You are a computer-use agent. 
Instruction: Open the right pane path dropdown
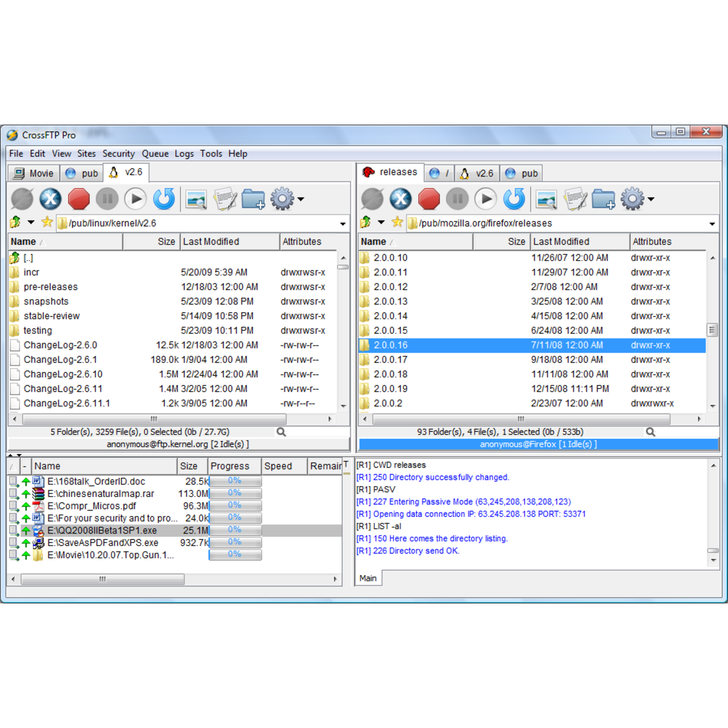pyautogui.click(x=712, y=224)
